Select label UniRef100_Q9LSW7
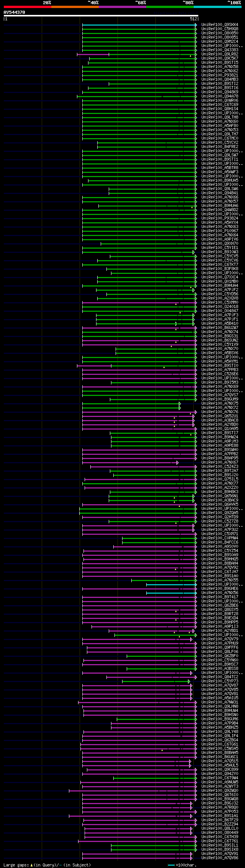 [x=220, y=155]
